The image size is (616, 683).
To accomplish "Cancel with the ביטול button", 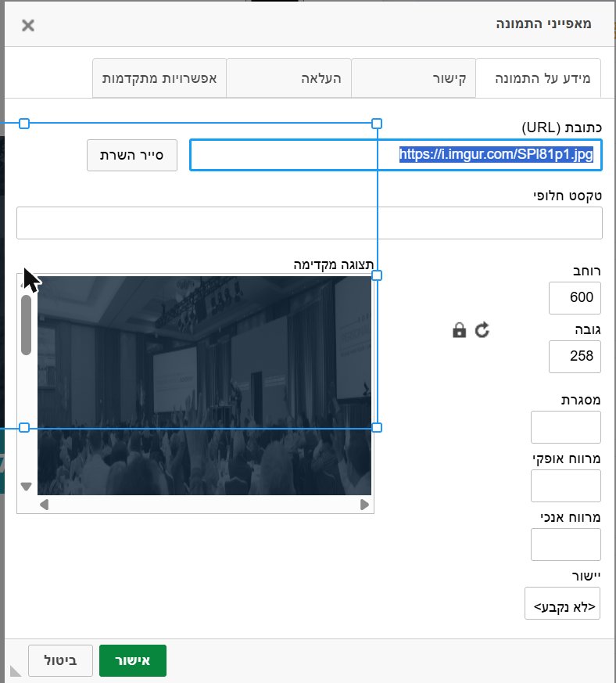I will coord(60,660).
